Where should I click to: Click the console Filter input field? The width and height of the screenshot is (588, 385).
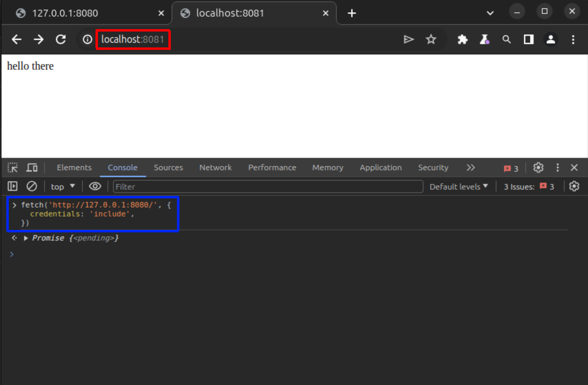tap(268, 187)
